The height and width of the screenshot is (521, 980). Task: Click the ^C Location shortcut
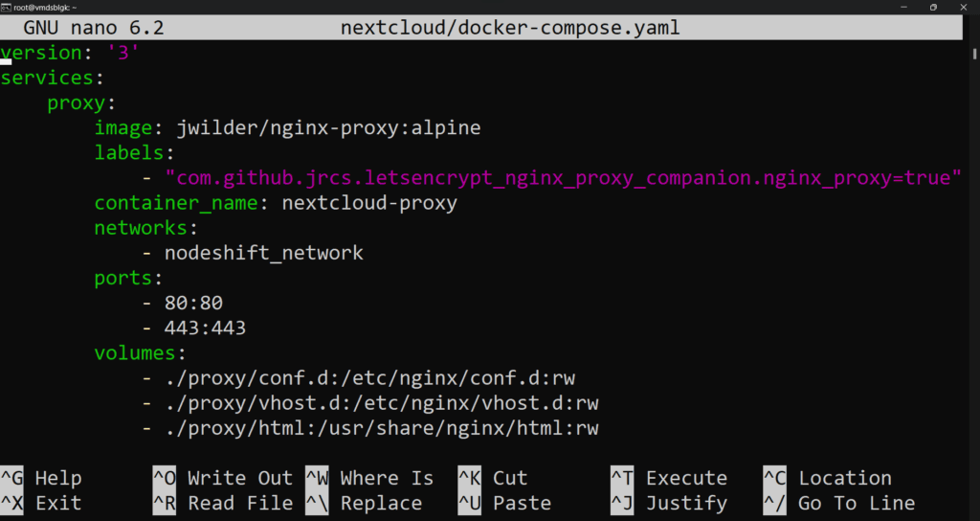tap(828, 478)
